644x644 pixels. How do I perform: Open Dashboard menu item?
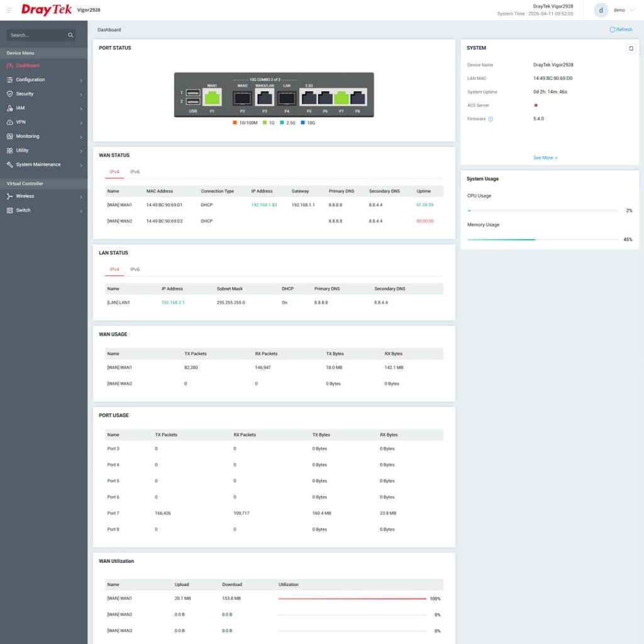click(43, 65)
